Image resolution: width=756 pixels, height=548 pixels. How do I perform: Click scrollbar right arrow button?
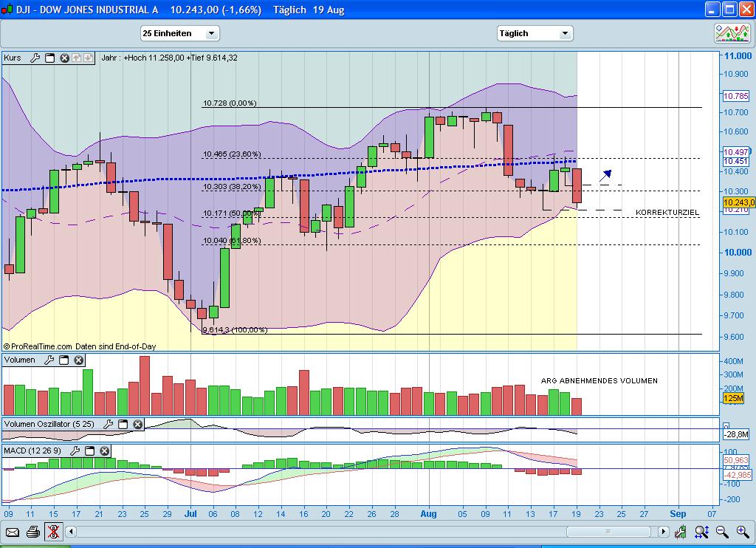coord(664,532)
